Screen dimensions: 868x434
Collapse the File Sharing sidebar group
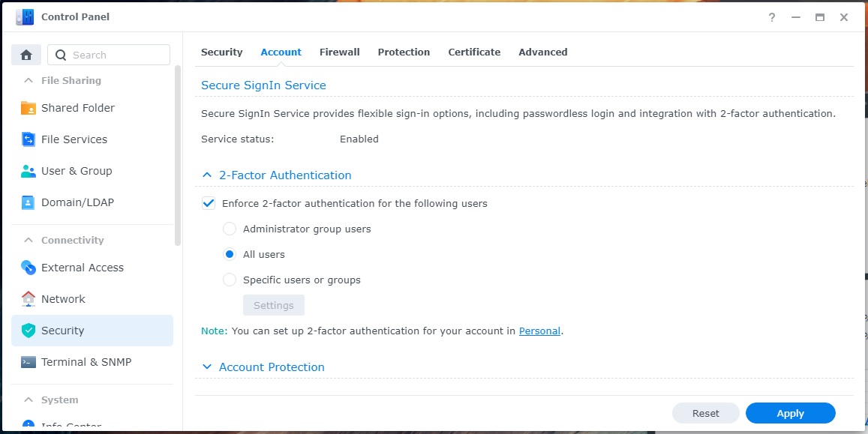(x=28, y=81)
